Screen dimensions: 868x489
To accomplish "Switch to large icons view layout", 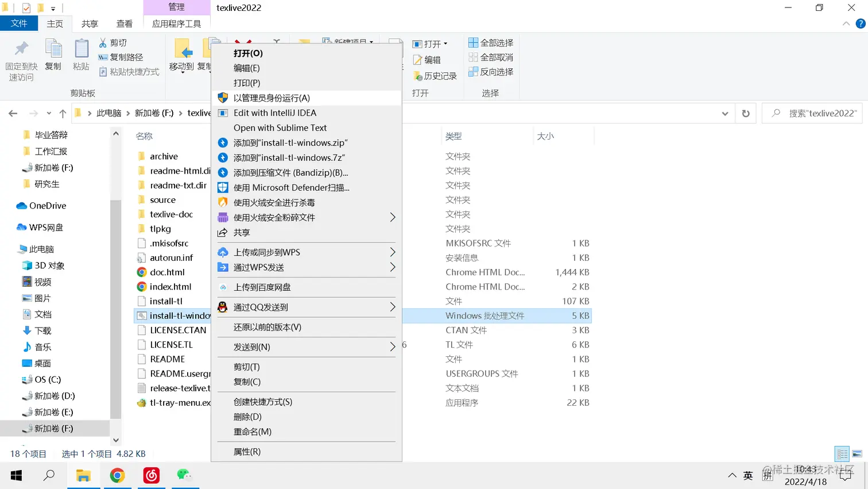I will coord(857,454).
